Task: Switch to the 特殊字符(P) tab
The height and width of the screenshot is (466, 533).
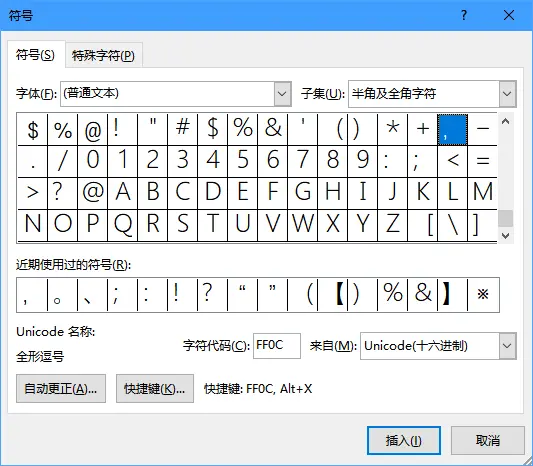Action: tap(103, 55)
